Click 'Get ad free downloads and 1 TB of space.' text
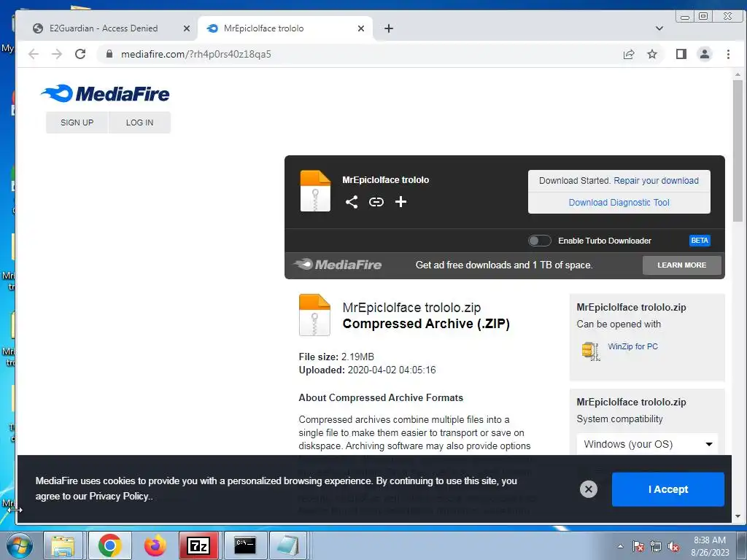 (504, 265)
